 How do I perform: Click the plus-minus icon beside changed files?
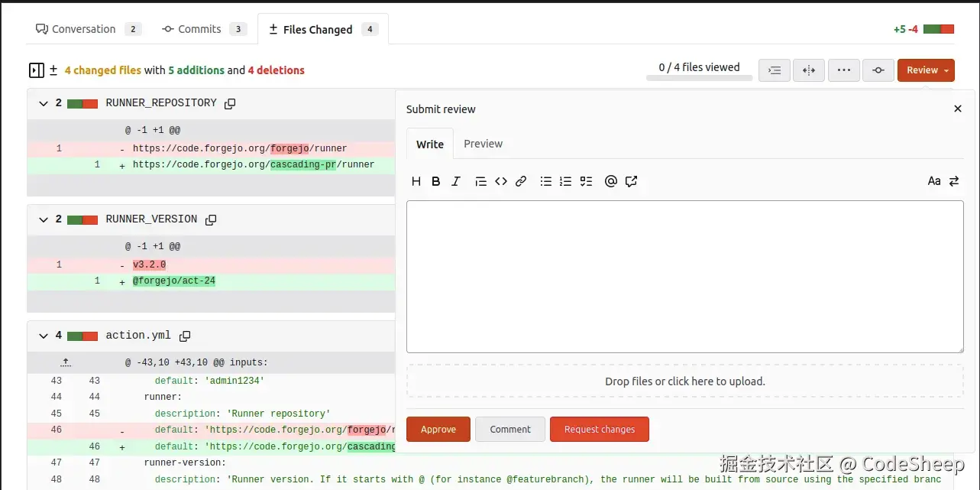coord(53,70)
